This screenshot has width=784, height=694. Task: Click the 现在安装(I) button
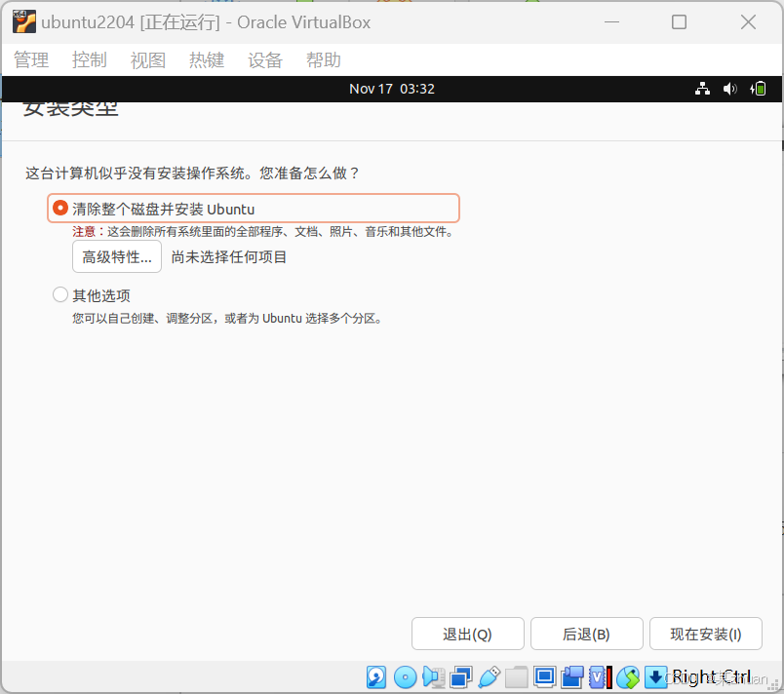point(705,634)
